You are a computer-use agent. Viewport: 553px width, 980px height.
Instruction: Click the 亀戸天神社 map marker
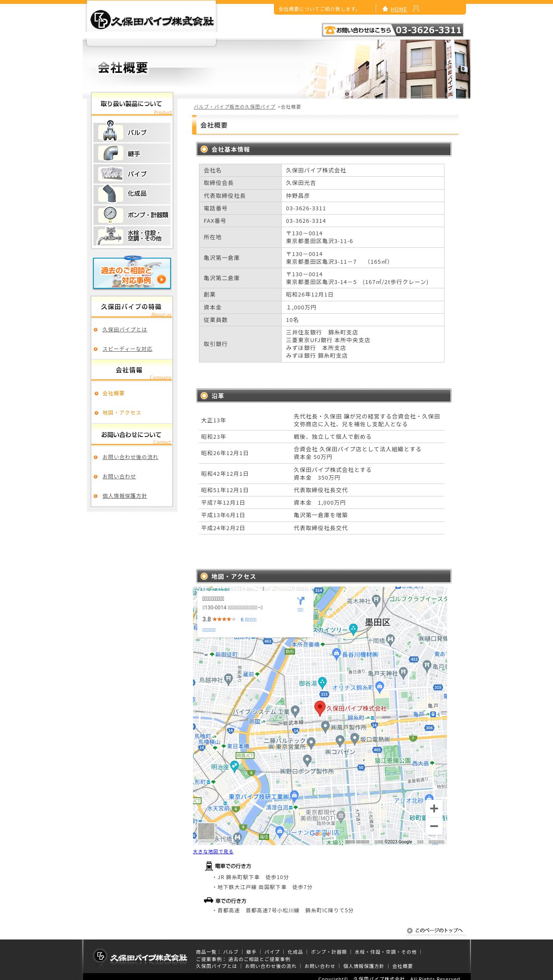tap(403, 672)
